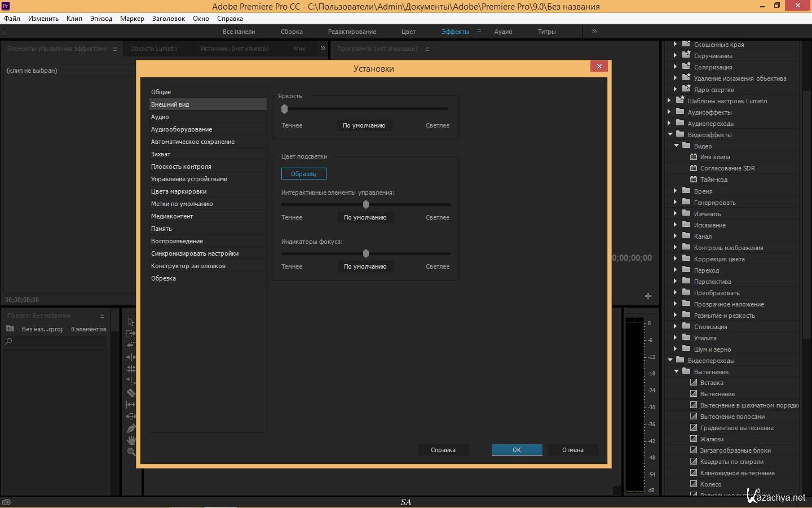Click the OK button
This screenshot has height=508, width=812.
click(x=517, y=450)
